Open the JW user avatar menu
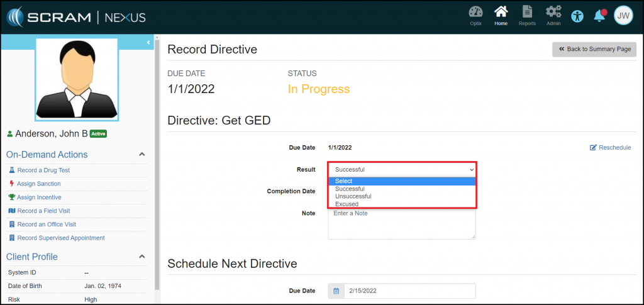The image size is (644, 305). [623, 16]
